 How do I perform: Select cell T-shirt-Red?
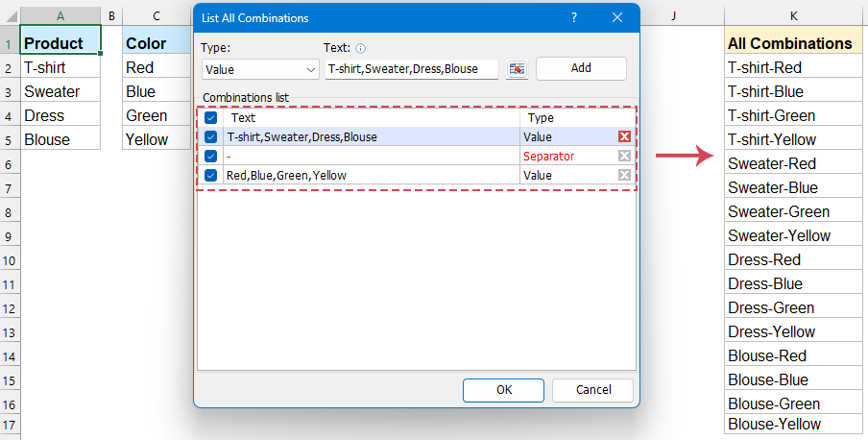[x=793, y=67]
